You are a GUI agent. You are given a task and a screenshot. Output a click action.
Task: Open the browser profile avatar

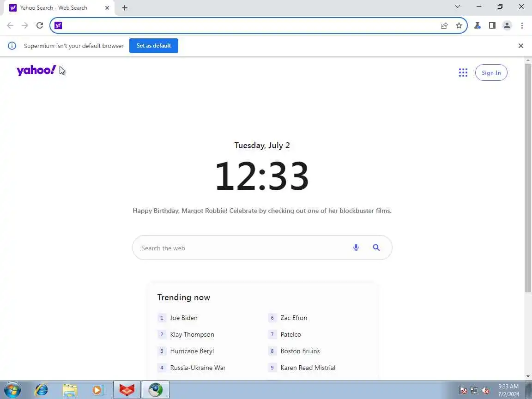507,25
